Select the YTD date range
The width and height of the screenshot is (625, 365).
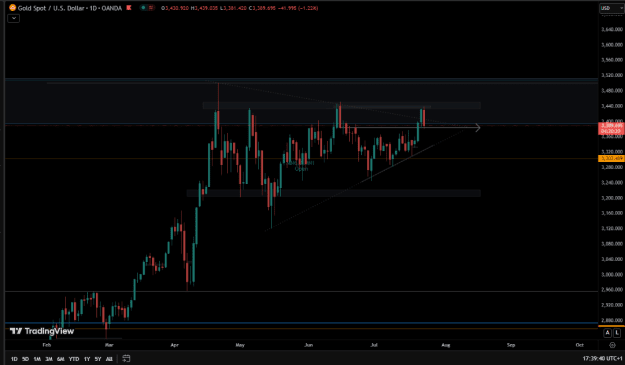click(x=74, y=359)
